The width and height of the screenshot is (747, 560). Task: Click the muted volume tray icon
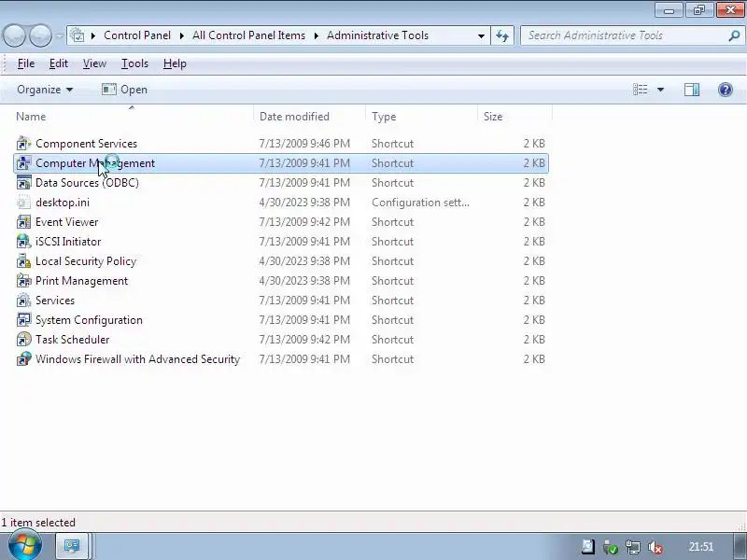655,547
